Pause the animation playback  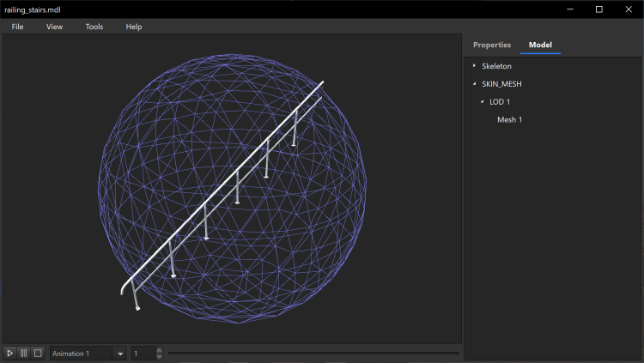point(24,353)
